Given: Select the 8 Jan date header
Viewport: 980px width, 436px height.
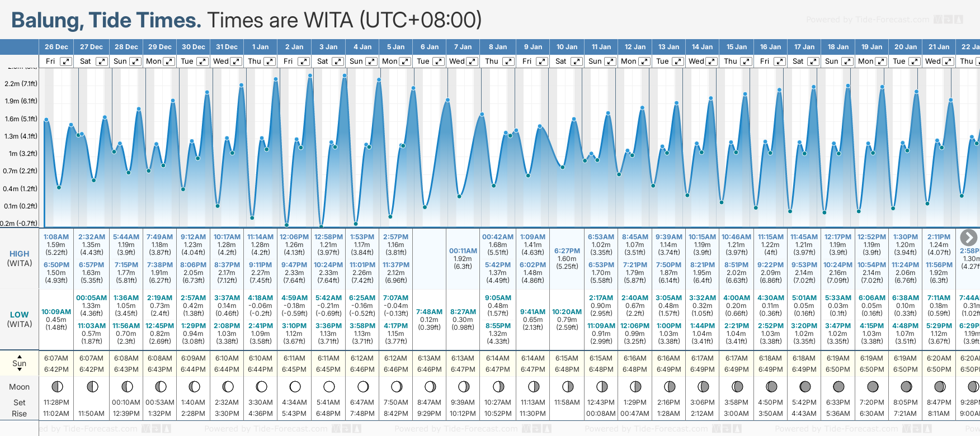Looking at the screenshot, I should pos(498,47).
